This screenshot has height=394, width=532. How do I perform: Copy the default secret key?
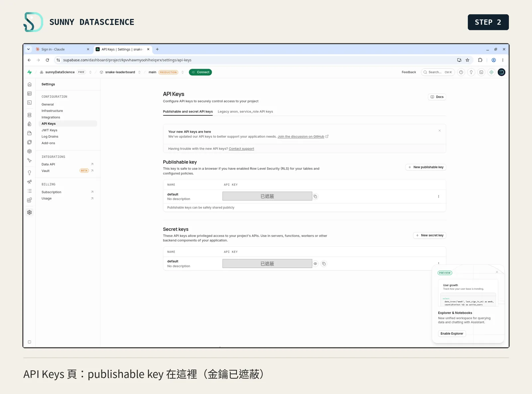[x=324, y=264]
